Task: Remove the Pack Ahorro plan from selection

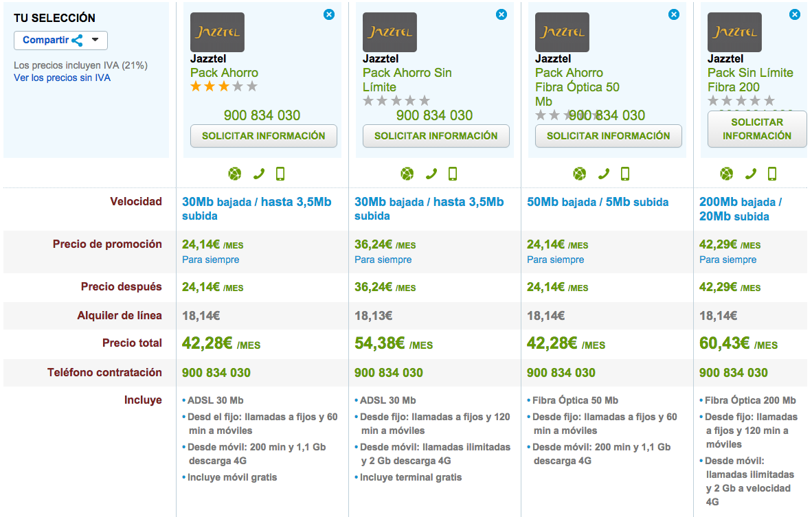Action: pyautogui.click(x=329, y=14)
